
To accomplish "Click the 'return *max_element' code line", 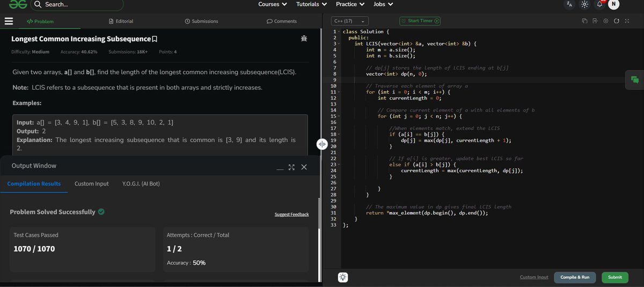I will (427, 213).
